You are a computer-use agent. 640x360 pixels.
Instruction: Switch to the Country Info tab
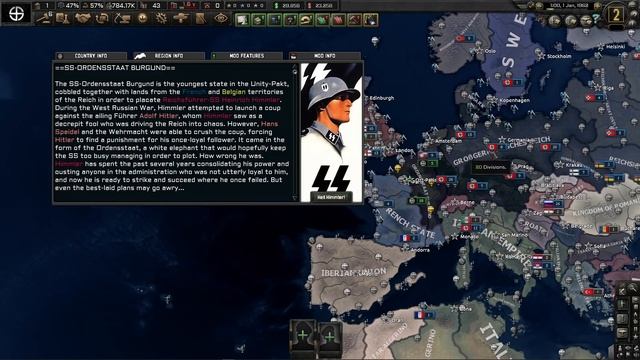point(91,56)
